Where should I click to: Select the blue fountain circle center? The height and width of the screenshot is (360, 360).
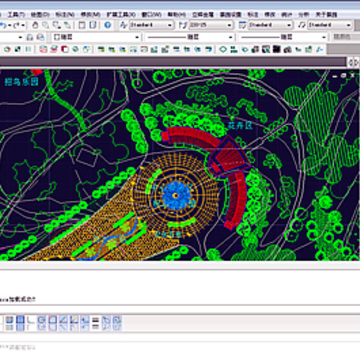click(x=176, y=196)
